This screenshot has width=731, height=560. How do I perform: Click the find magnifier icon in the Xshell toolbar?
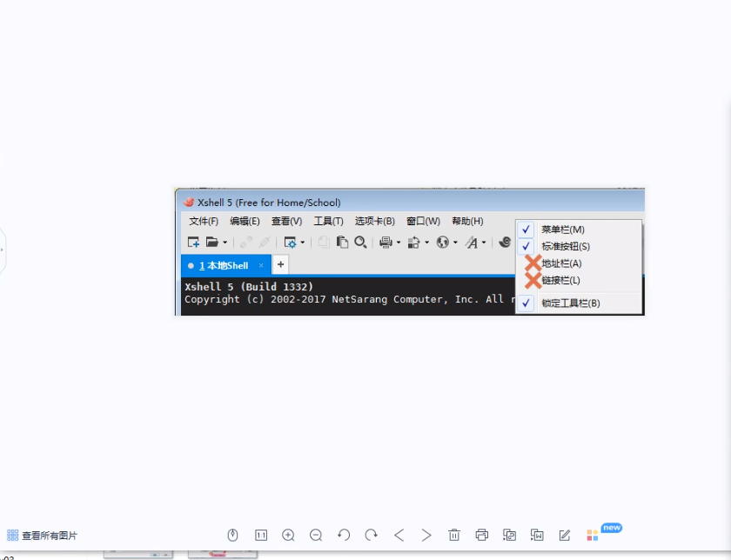(x=360, y=243)
